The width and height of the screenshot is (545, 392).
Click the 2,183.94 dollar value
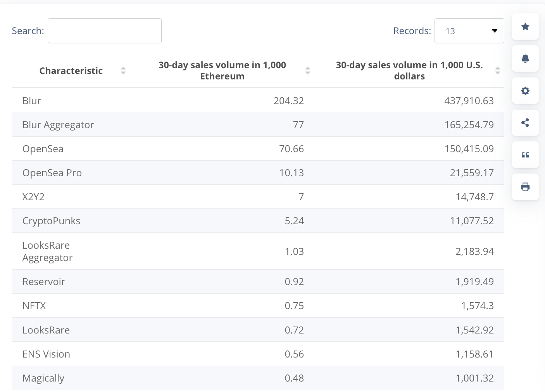tap(474, 251)
